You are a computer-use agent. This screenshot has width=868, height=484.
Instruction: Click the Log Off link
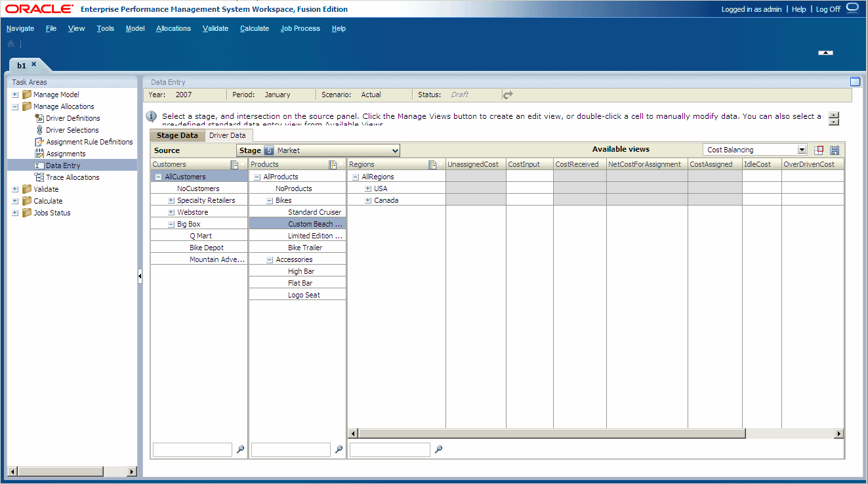coord(828,9)
